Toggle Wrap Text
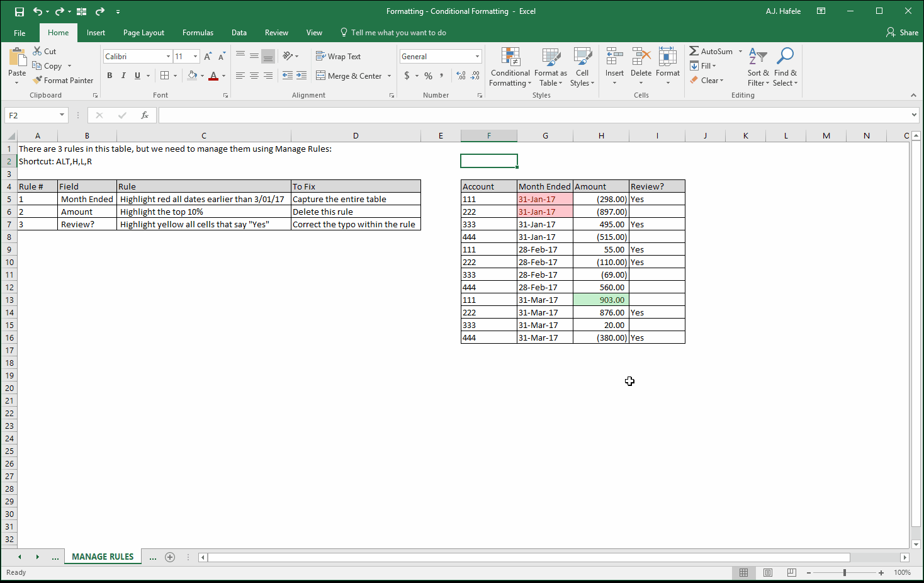Screen dimensions: 924x583 pyautogui.click(x=338, y=56)
